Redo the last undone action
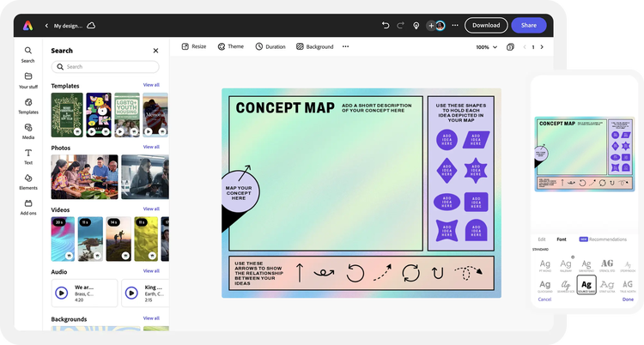Screen dimensions: 644x345 (x=400, y=26)
